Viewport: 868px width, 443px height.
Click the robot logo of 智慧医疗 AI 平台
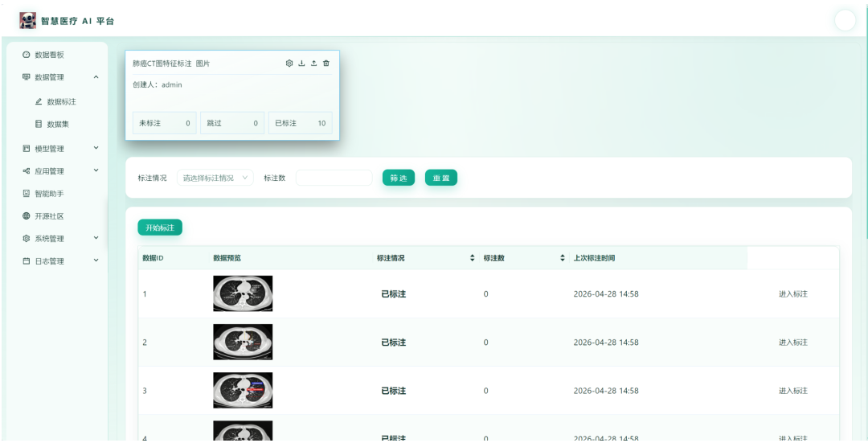(x=27, y=20)
